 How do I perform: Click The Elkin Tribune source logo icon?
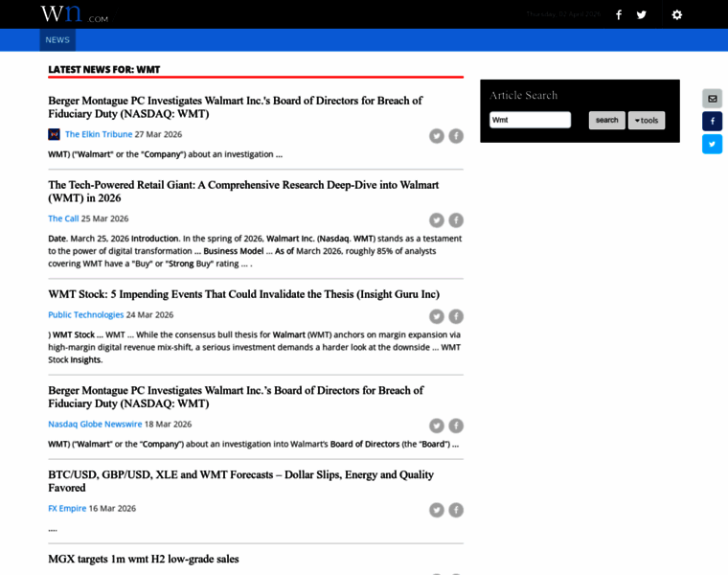[x=55, y=135]
